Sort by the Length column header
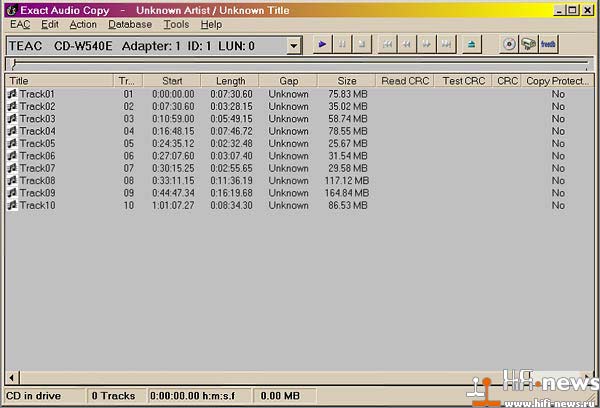The image size is (600, 408). tap(230, 81)
